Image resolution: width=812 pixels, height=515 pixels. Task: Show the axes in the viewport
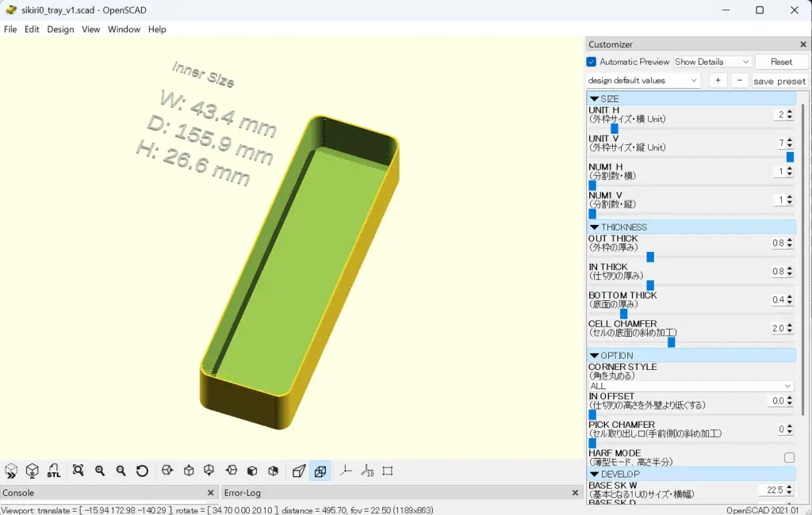(x=346, y=471)
